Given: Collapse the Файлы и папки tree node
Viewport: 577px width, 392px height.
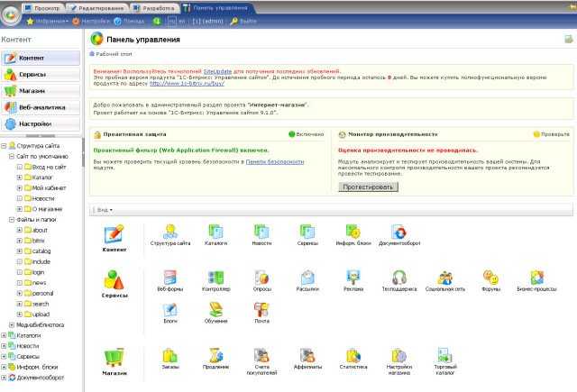Looking at the screenshot, I should click(12, 220).
